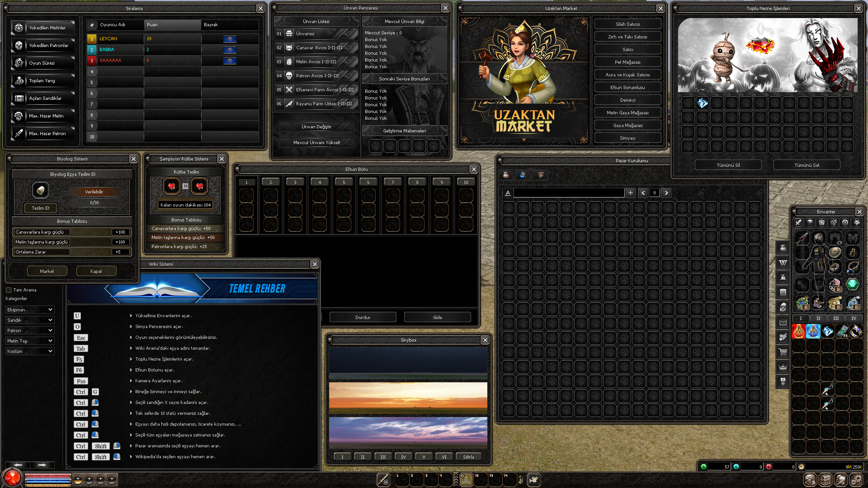Click the Pazar Kurulumu search field
Image resolution: width=868 pixels, height=488 pixels.
pos(569,193)
